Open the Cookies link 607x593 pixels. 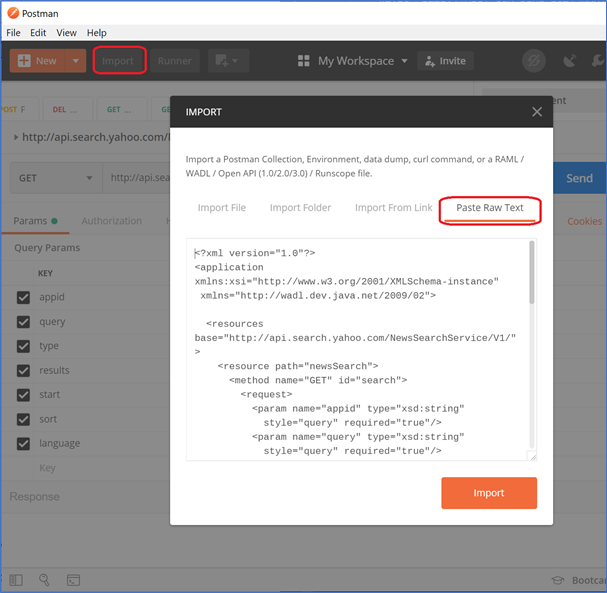click(x=585, y=221)
